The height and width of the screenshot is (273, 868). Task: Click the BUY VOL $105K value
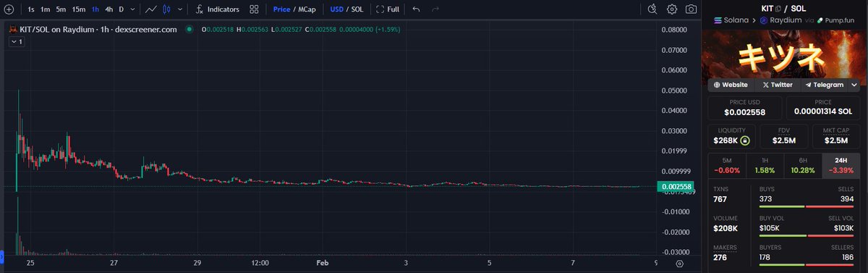click(x=770, y=228)
